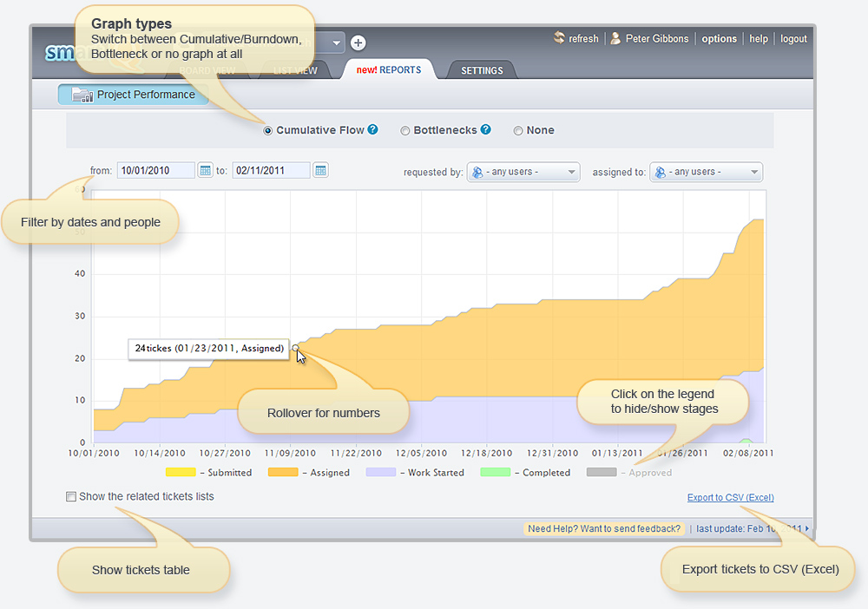Click the refresh icon in the header
This screenshot has height=609, width=868.
(560, 38)
